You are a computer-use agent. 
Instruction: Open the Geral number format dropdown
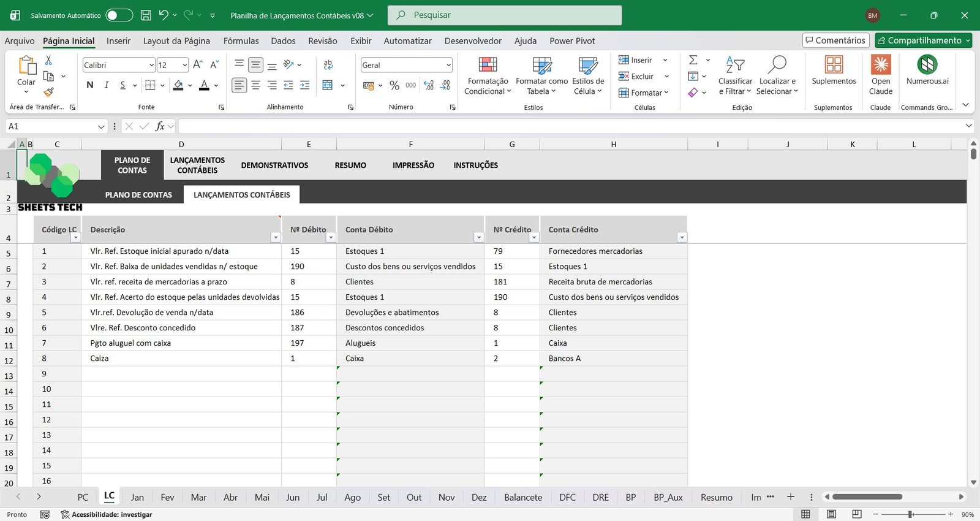(448, 65)
